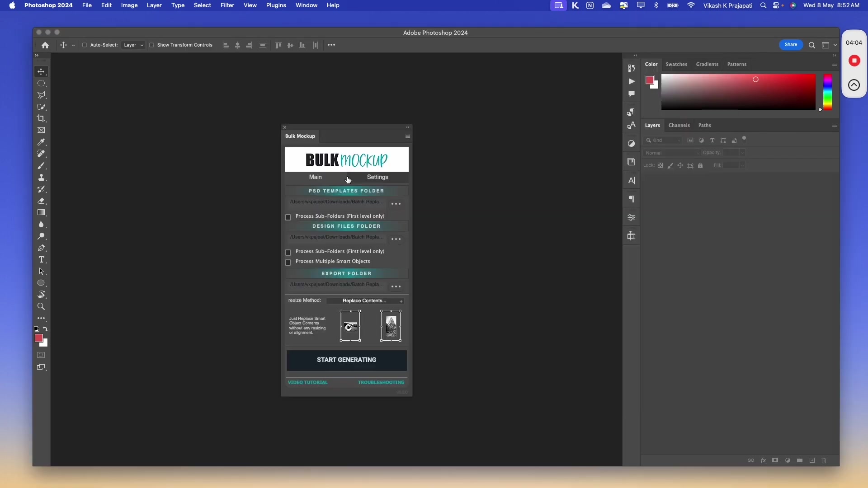The height and width of the screenshot is (488, 868).
Task: Enable Process Multiple Smart Objects
Action: (288, 263)
